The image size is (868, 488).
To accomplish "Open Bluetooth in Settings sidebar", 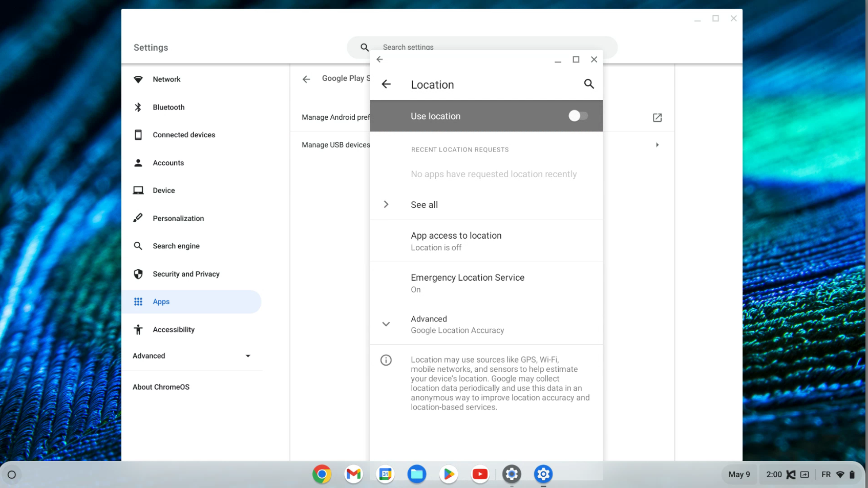I will click(x=192, y=107).
